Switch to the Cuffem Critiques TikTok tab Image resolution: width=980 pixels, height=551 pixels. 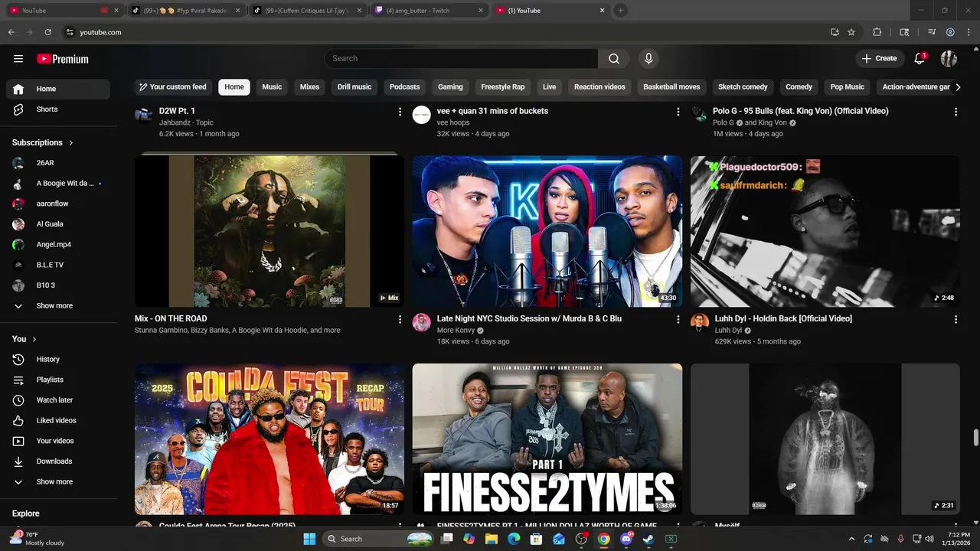click(x=308, y=11)
